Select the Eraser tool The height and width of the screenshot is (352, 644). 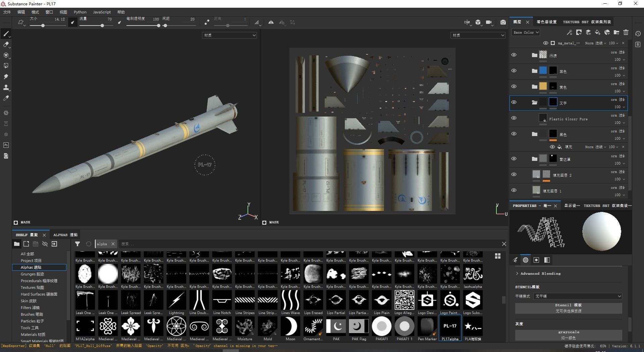[x=6, y=44]
